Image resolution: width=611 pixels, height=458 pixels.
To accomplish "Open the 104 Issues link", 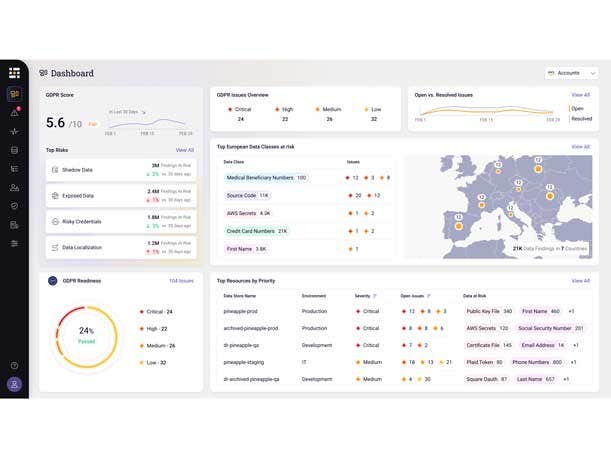I will (x=181, y=281).
